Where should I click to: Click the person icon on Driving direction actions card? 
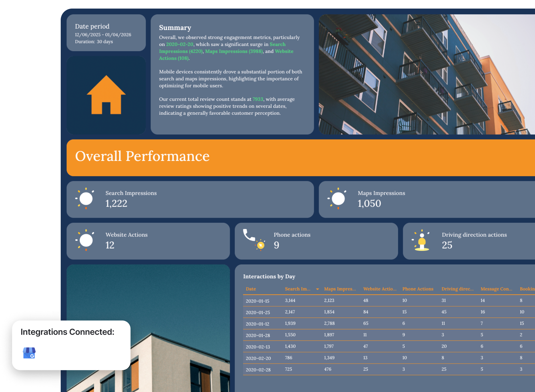point(422,241)
